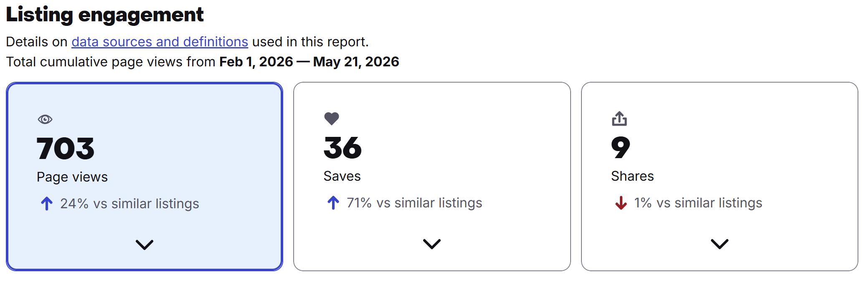
Task: Click the heart icon above Saves
Action: pos(332,119)
